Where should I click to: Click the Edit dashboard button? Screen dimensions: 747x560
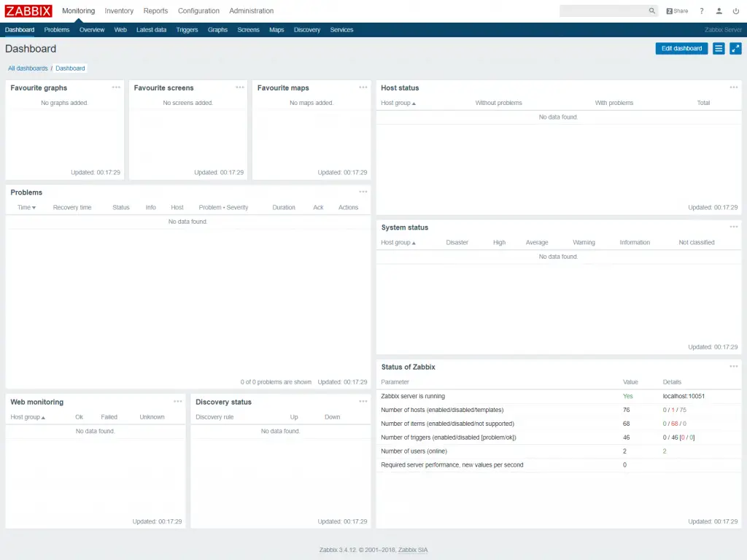coord(682,49)
